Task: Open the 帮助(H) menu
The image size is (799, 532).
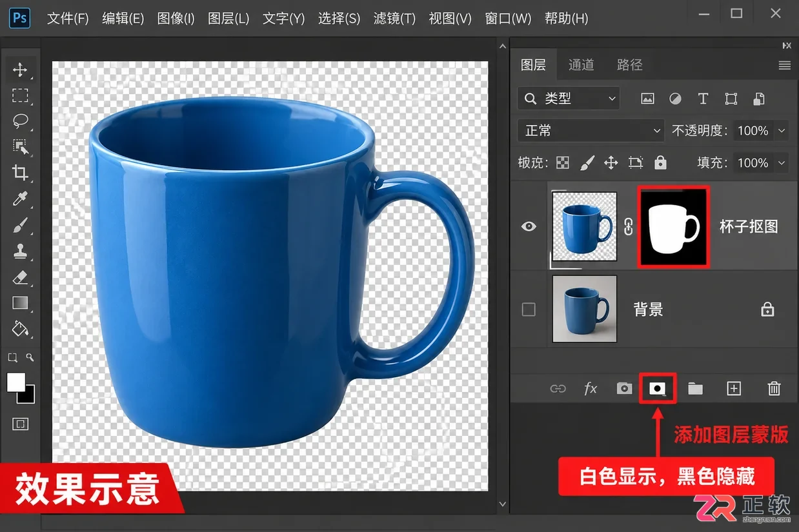Action: coord(566,19)
